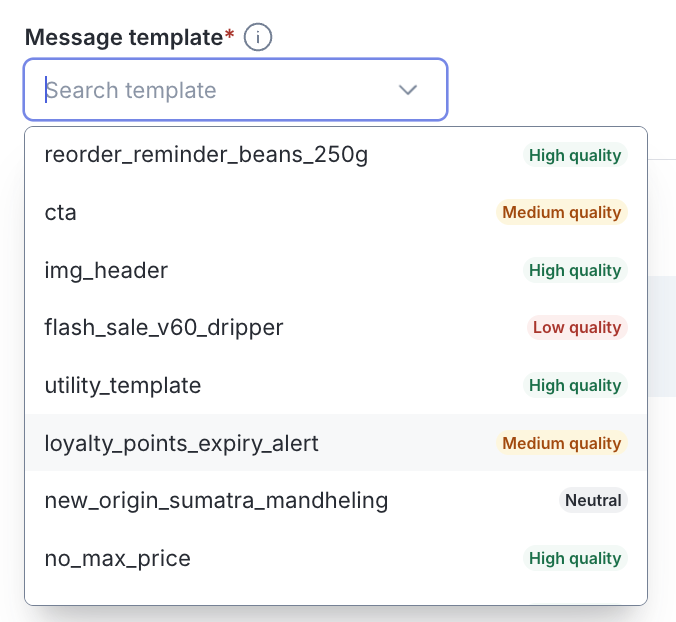This screenshot has height=622, width=676.
Task: Pick new_origin_sumatra_mandheling template
Action: pos(336,500)
